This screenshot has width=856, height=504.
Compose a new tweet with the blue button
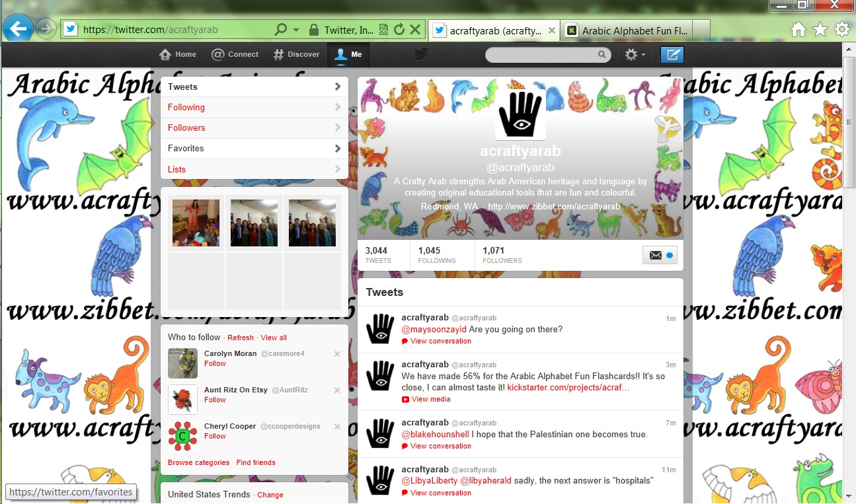[672, 55]
